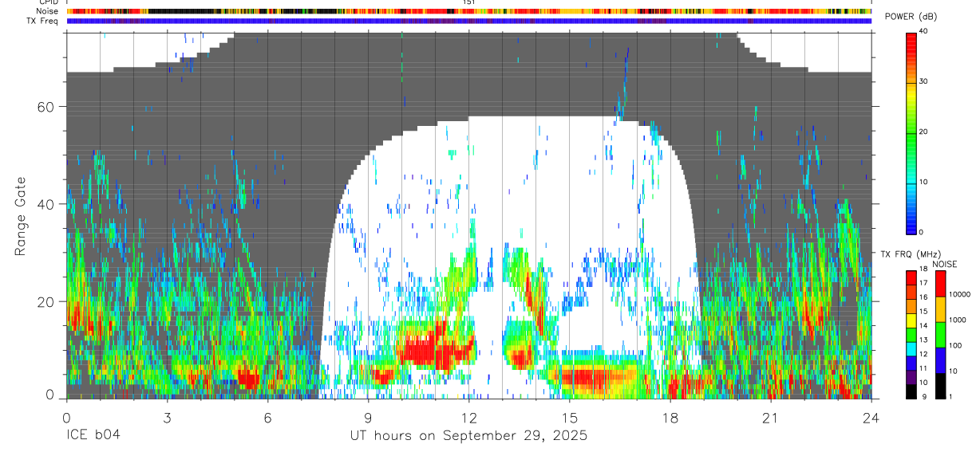Image resolution: width=980 pixels, height=452 pixels.
Task: Click the red swatch of the NOISE legend
Action: (x=940, y=284)
